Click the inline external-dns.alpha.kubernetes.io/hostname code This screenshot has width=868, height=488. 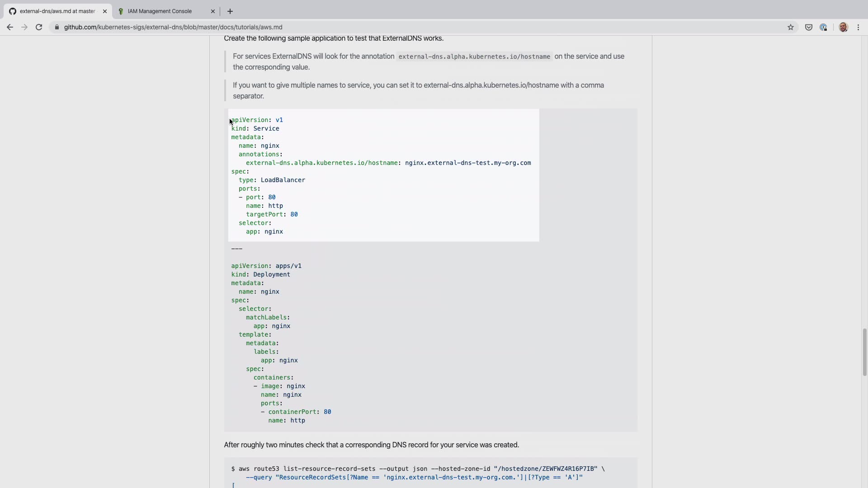pyautogui.click(x=474, y=56)
